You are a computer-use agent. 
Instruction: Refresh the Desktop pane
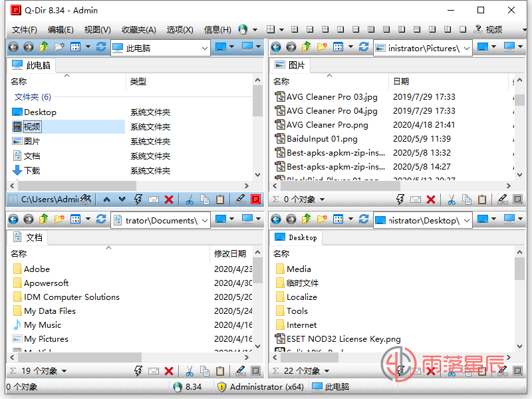click(364, 219)
